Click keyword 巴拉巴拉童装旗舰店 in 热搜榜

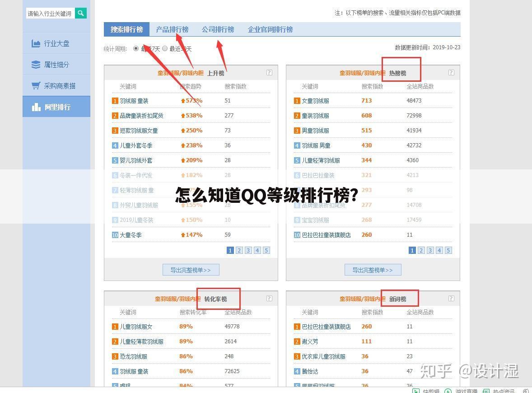pos(327,235)
